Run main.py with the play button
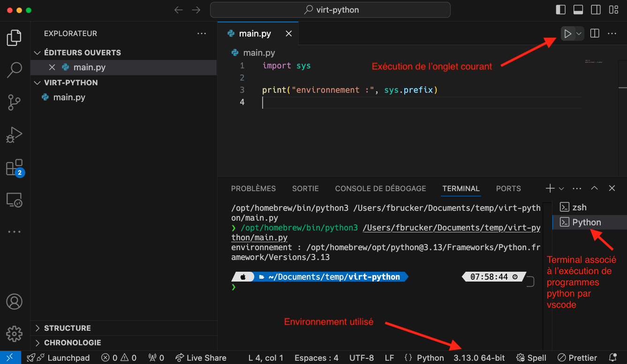Viewport: 627px width, 364px height. click(x=567, y=33)
